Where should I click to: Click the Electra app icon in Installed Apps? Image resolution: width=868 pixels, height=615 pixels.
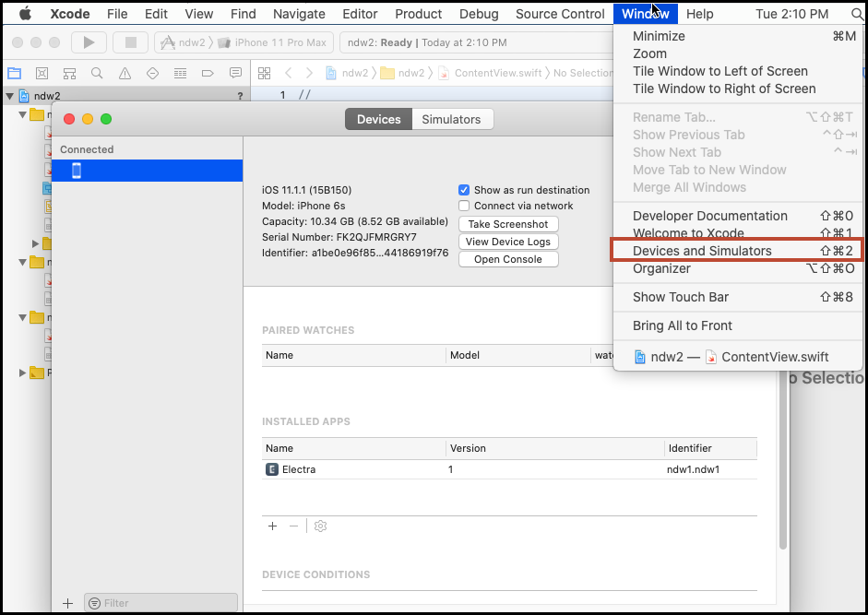[x=272, y=469]
